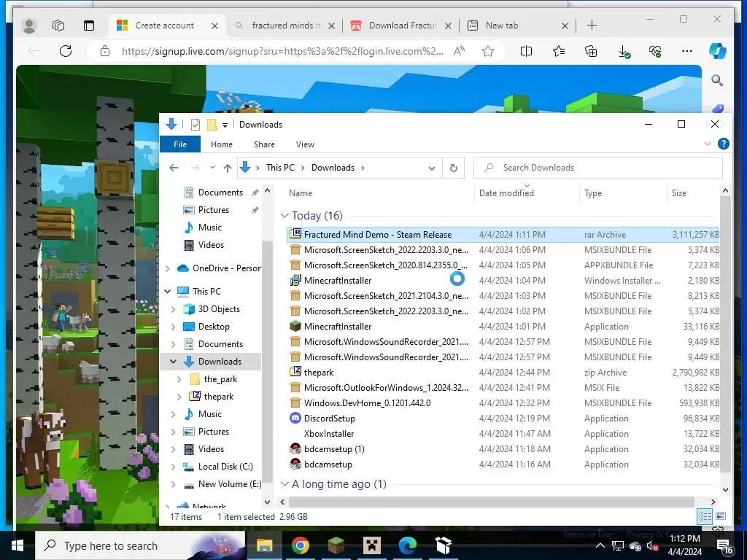Switch to the Download Fractur tab
This screenshot has height=560, width=747.
coord(400,26)
